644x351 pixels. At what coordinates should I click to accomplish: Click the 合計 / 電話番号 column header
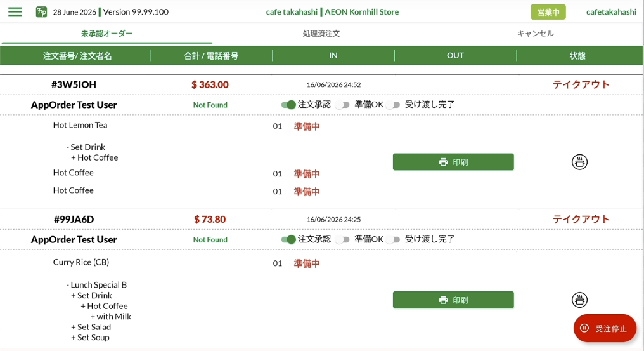[x=211, y=56]
